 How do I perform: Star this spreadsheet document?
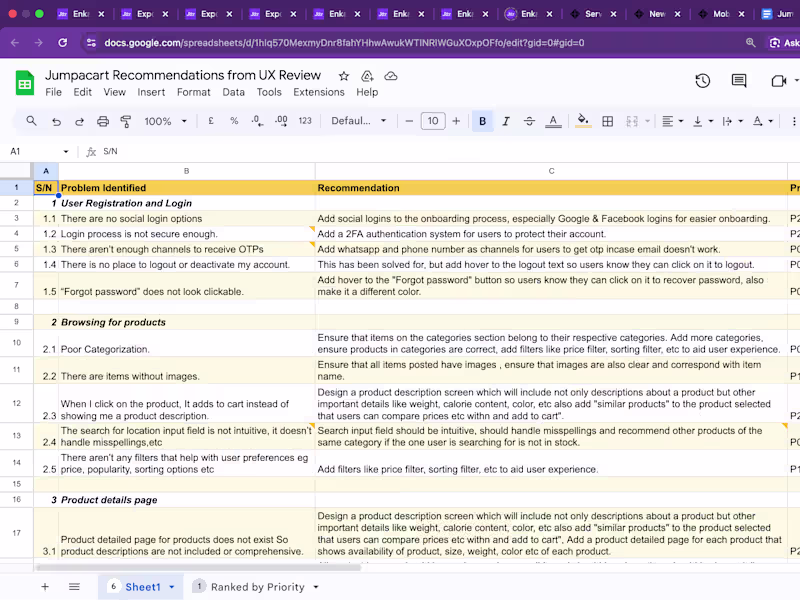344,76
